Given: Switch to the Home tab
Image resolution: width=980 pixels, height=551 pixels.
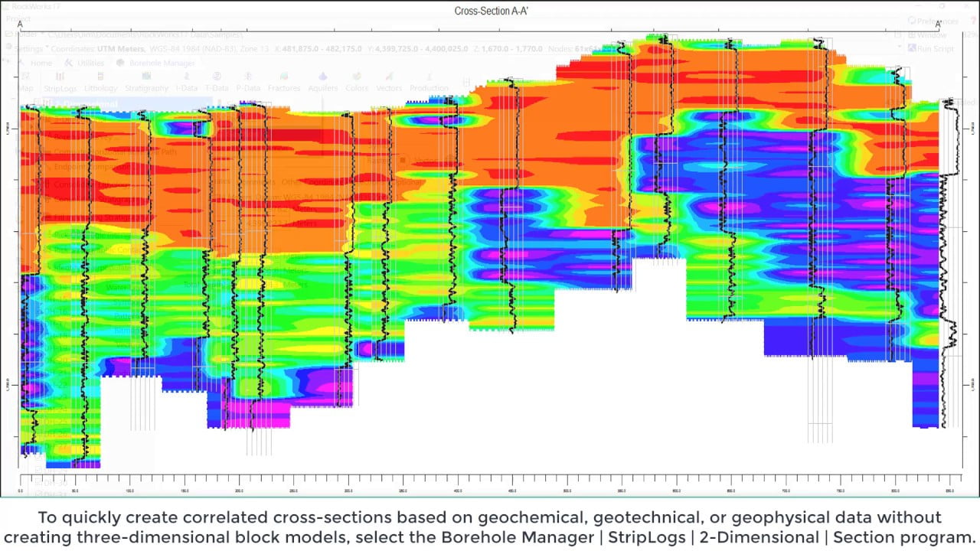Looking at the screenshot, I should pyautogui.click(x=36, y=63).
